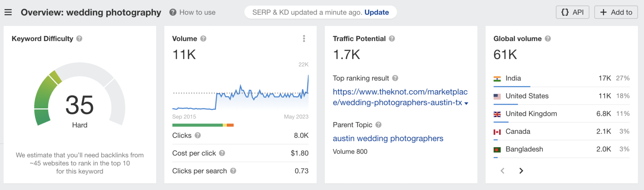644x190 pixels.
Task: Open the austin wedding photographers parent topic
Action: pos(388,139)
